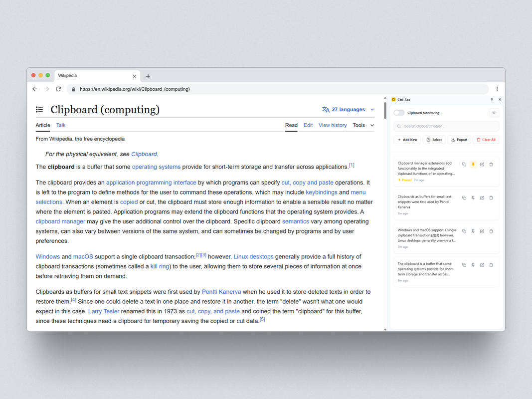Click the Add New button

[x=407, y=140]
